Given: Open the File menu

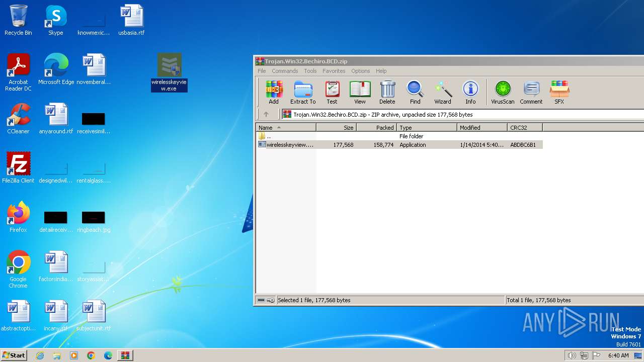Looking at the screenshot, I should 262,71.
